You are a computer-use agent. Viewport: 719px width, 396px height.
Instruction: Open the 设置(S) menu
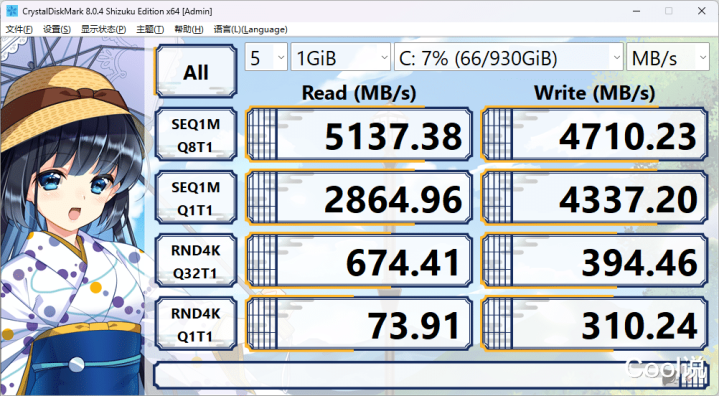57,29
